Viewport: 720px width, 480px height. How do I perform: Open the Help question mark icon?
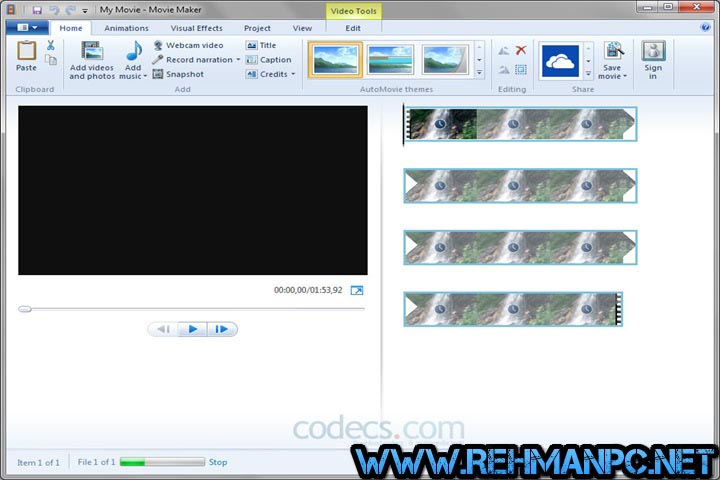705,27
